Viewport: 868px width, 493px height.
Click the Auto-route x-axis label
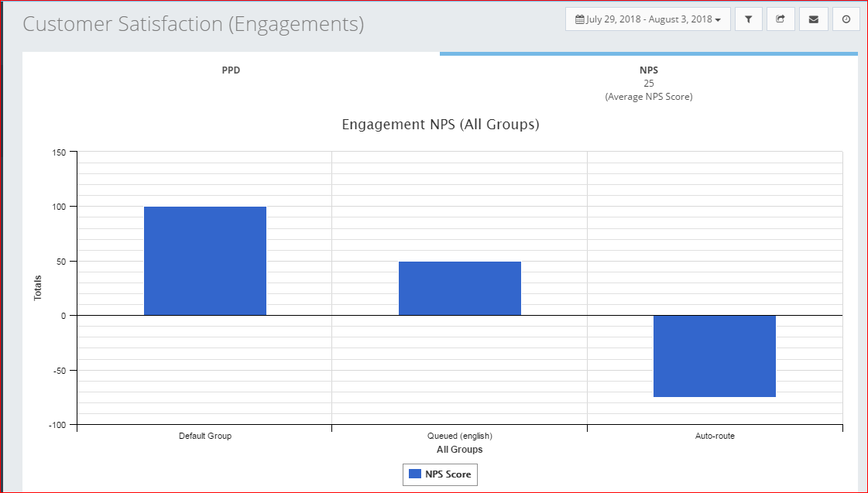pos(715,436)
